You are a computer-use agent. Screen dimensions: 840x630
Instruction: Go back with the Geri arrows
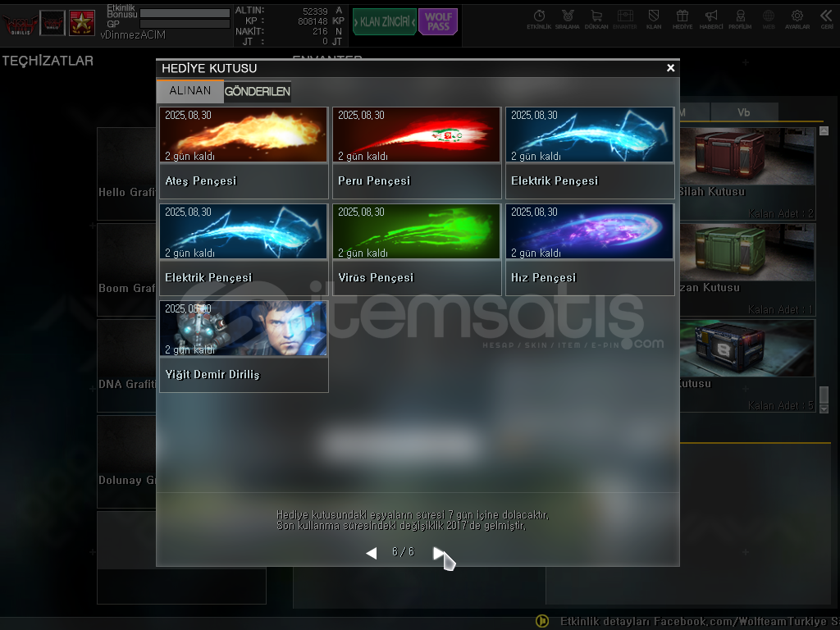(x=826, y=18)
